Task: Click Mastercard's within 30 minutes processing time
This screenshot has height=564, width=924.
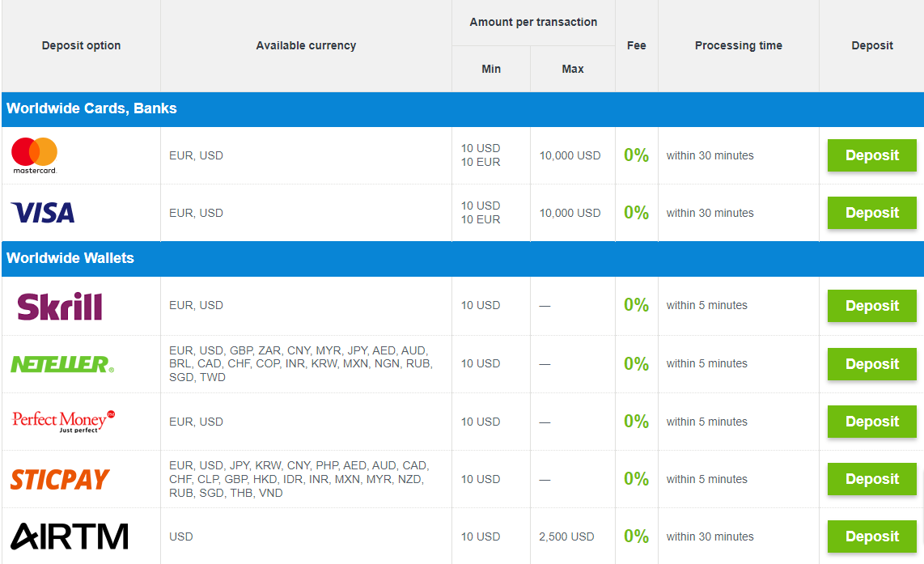Action: [x=710, y=155]
